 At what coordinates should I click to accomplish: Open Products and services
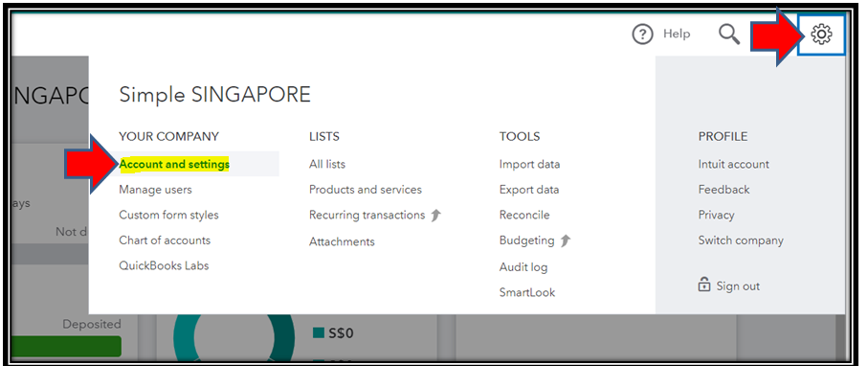click(x=366, y=190)
